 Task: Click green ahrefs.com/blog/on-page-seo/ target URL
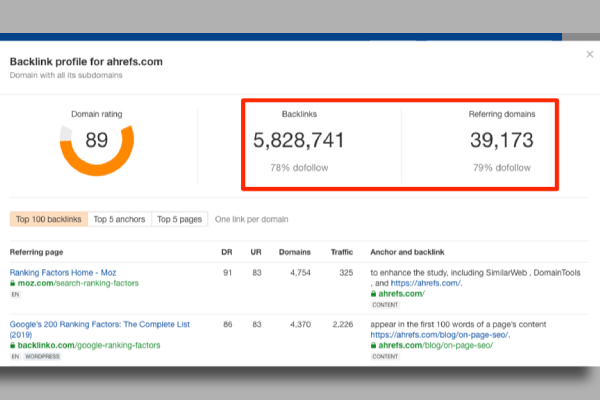click(x=435, y=345)
